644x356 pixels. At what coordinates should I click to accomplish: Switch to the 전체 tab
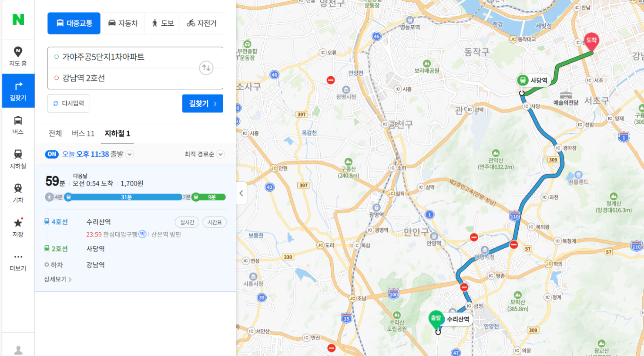pos(55,133)
